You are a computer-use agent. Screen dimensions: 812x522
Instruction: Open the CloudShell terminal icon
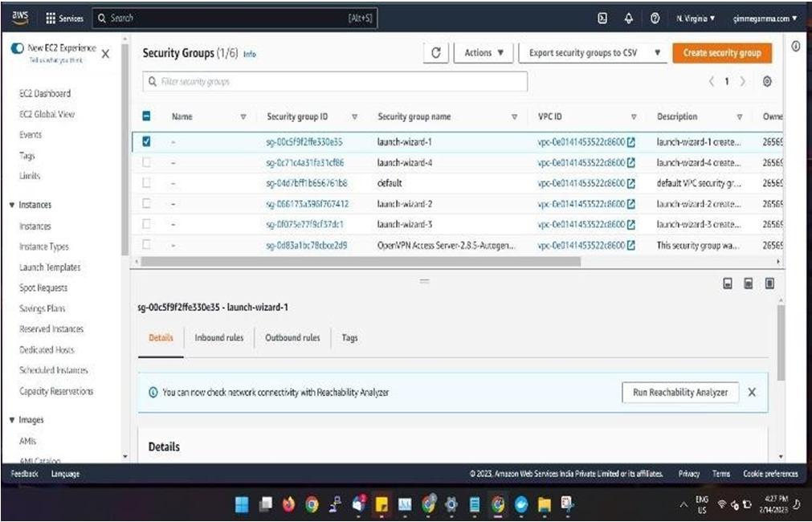click(x=602, y=18)
